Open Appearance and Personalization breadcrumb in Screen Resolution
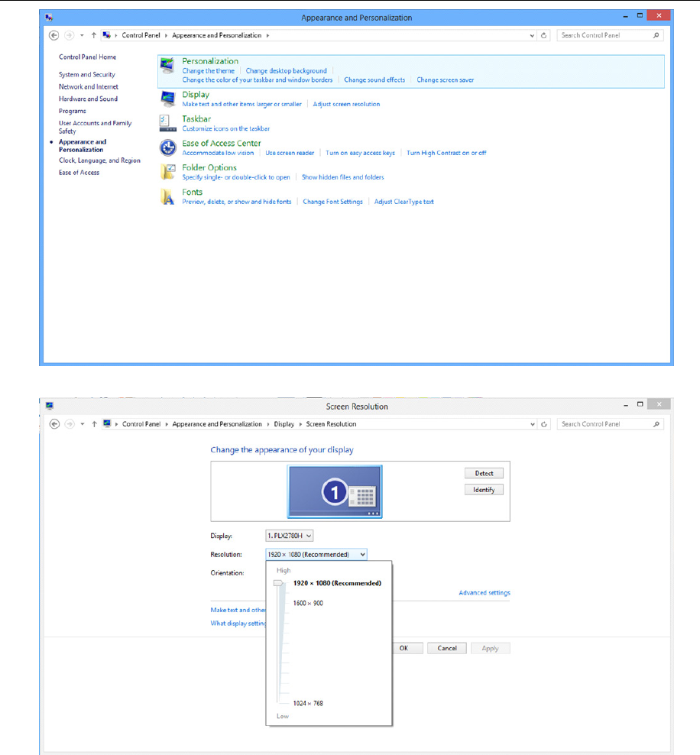Viewport: 700px width, 755px height. click(217, 424)
